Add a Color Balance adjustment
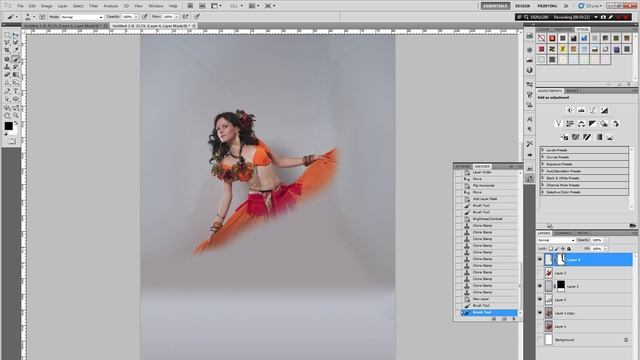 coord(581,124)
